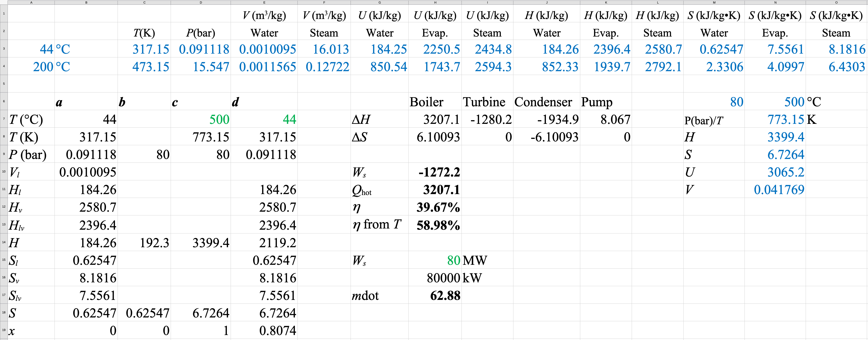
Task: Select column header E
Action: [264, 2]
